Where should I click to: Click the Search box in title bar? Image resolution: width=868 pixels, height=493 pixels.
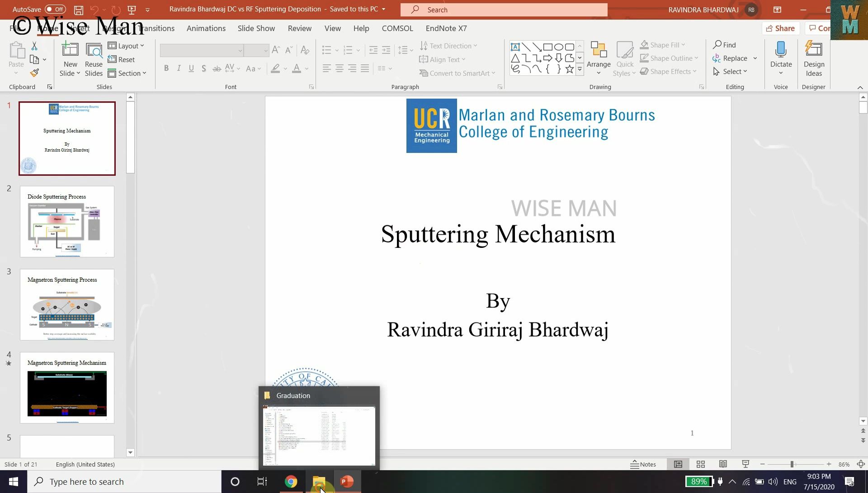[x=504, y=9]
